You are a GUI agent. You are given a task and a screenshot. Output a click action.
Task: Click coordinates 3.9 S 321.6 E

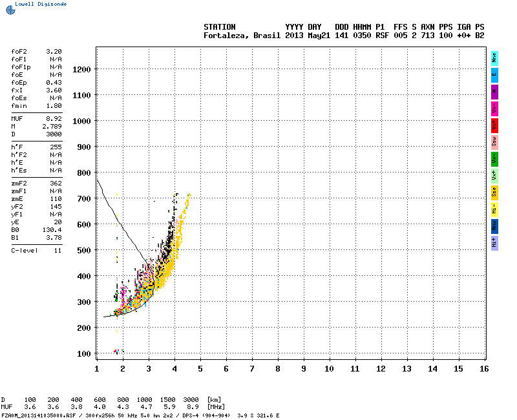pyautogui.click(x=258, y=415)
